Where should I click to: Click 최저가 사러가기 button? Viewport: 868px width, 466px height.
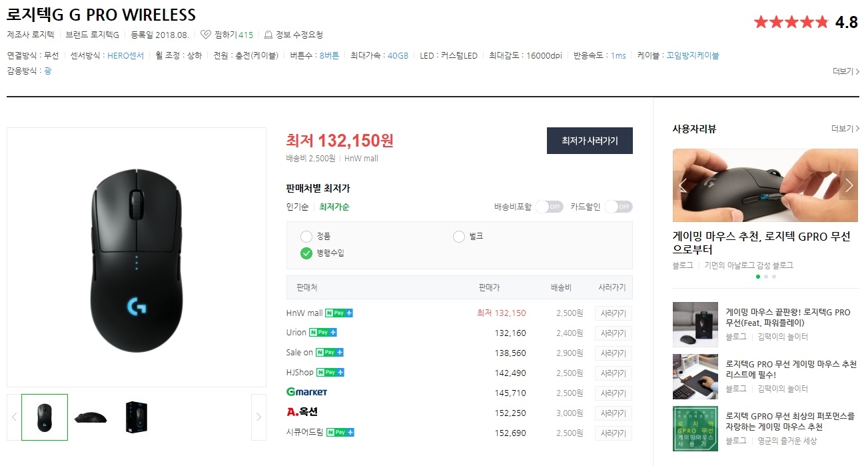pyautogui.click(x=590, y=141)
